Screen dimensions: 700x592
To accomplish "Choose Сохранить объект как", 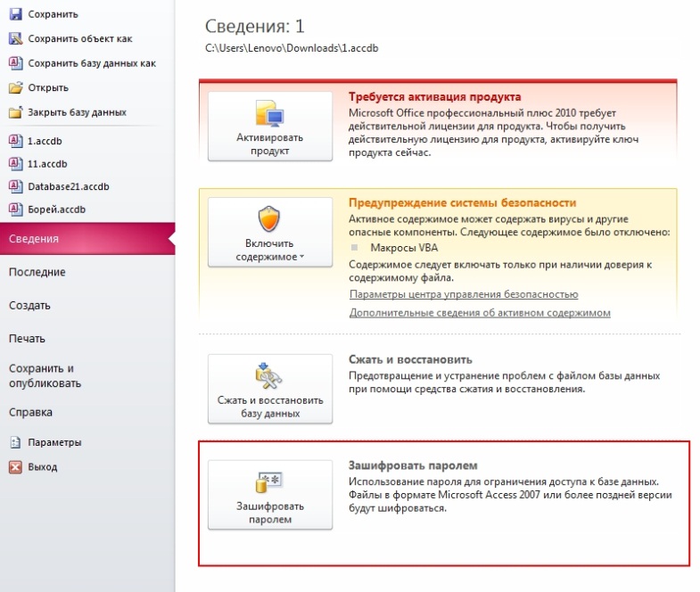I will (x=80, y=39).
